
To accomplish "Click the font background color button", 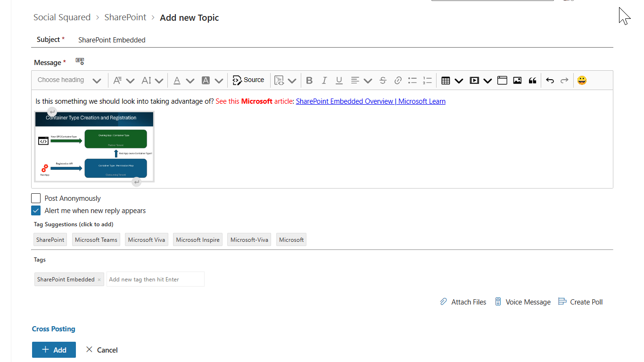I will point(206,81).
